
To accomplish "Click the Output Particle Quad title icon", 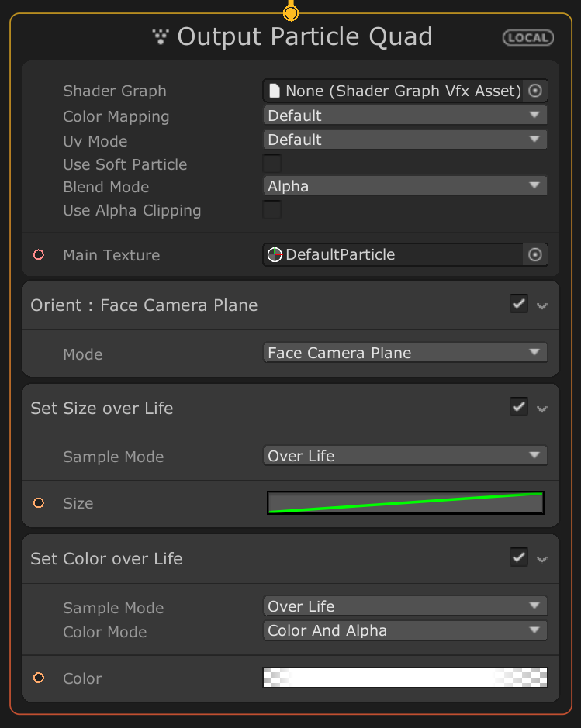I will 161,36.
